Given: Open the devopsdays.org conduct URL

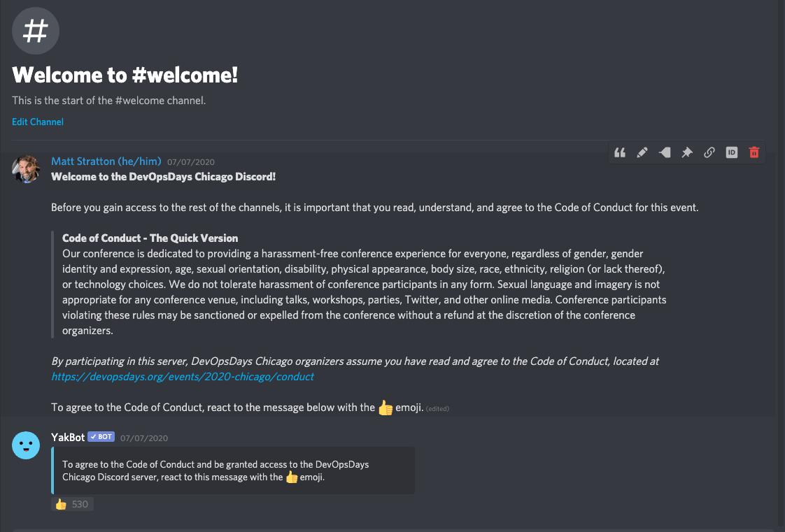Looking at the screenshot, I should [x=182, y=377].
